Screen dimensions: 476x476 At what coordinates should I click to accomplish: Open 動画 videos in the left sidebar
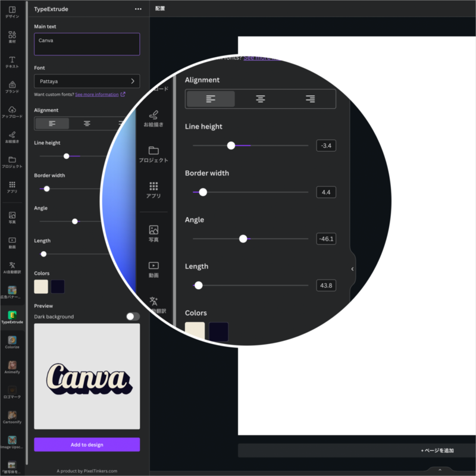click(x=12, y=243)
